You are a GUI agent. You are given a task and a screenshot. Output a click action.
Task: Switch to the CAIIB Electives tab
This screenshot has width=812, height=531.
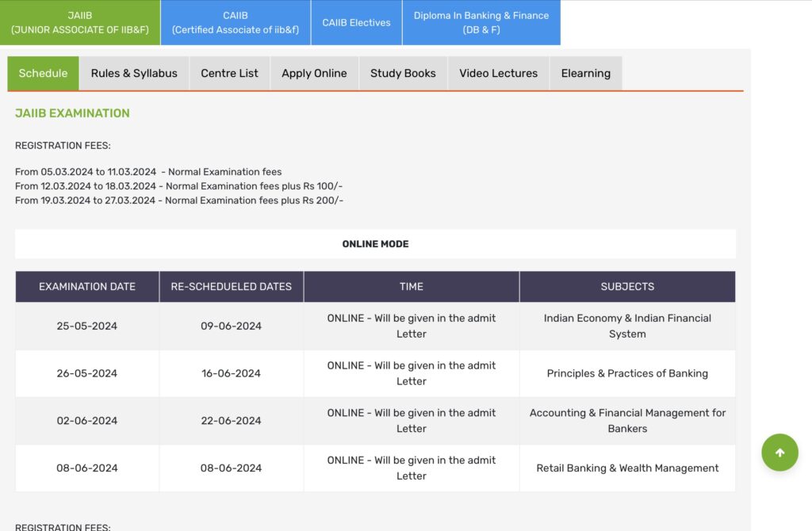[x=356, y=22]
